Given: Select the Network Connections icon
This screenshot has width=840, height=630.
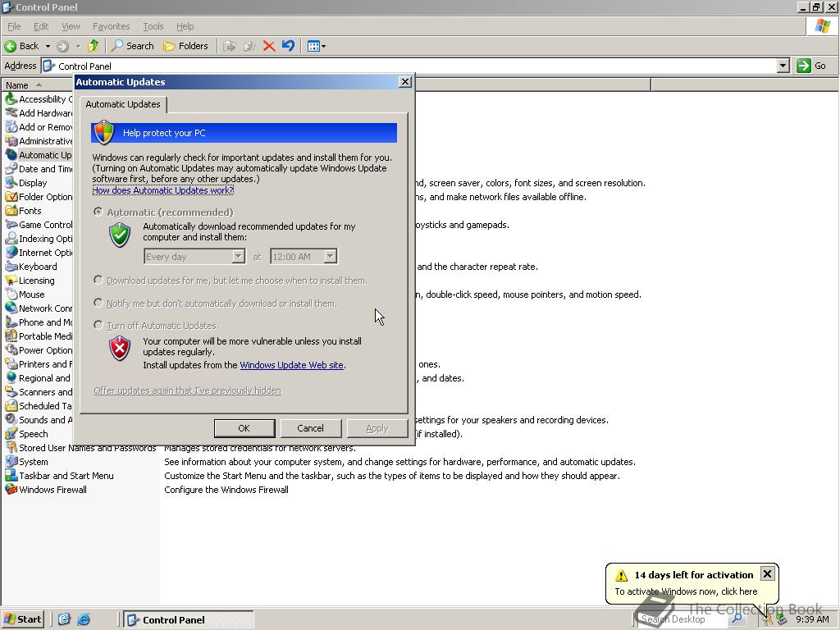Looking at the screenshot, I should tap(11, 308).
